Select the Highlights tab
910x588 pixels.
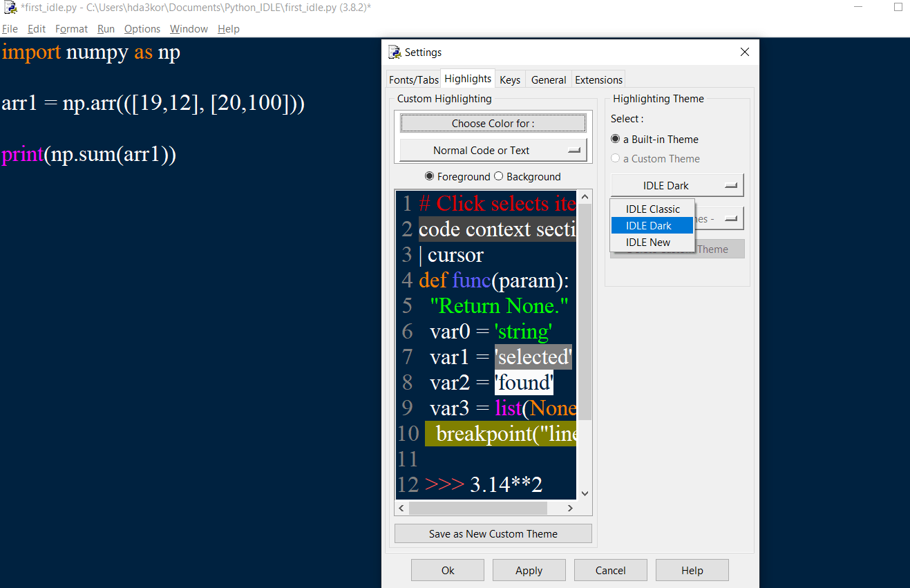pos(468,79)
